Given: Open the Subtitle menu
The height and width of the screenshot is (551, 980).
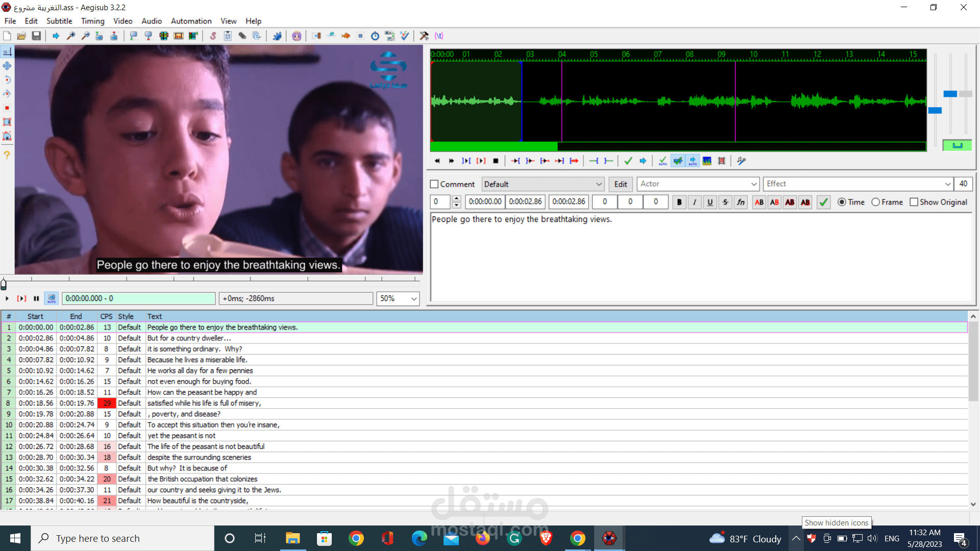Looking at the screenshot, I should (x=59, y=21).
